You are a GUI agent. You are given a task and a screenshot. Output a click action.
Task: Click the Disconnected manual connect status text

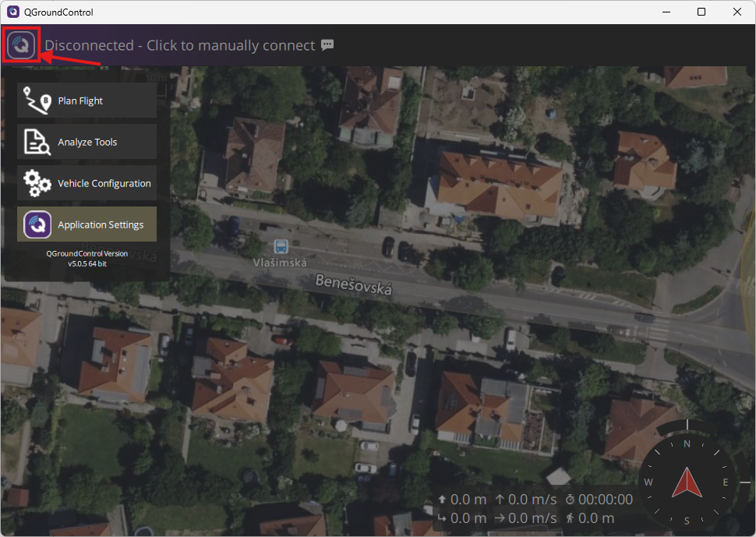[180, 45]
